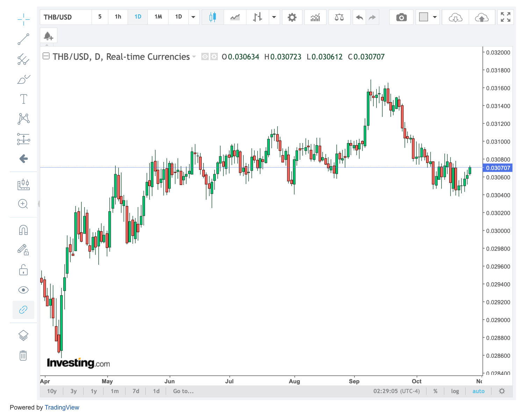Open chart settings gear in top toolbar
This screenshot has height=419, width=532.
point(292,17)
